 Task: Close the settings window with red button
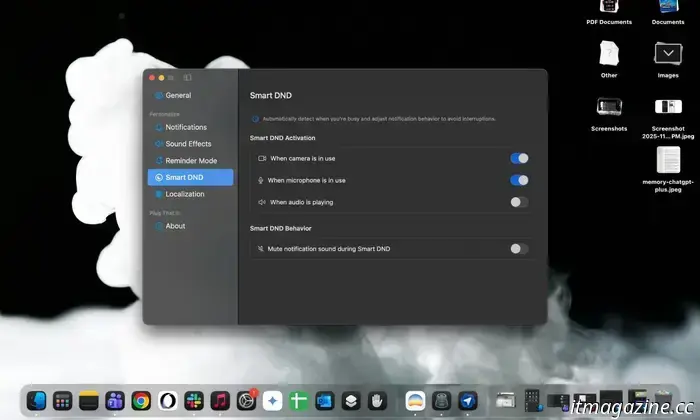pos(152,78)
